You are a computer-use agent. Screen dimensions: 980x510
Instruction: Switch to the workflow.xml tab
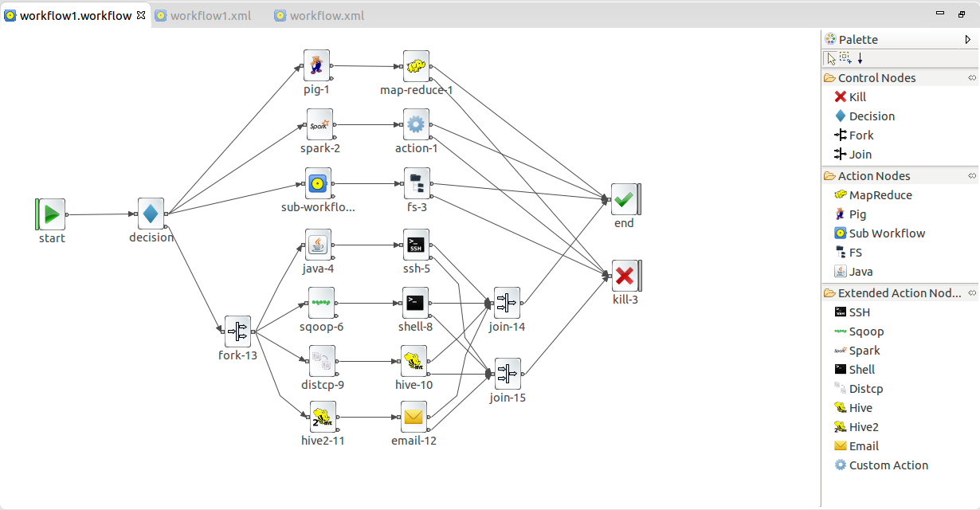point(323,15)
